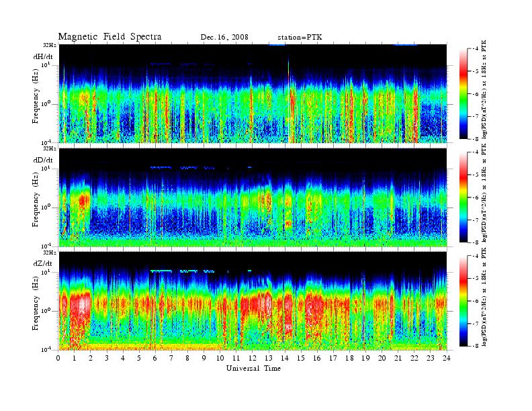Screen dimensions: 532x411
Task: Click hour '10' on the Universal Time axis
Action: [220, 359]
